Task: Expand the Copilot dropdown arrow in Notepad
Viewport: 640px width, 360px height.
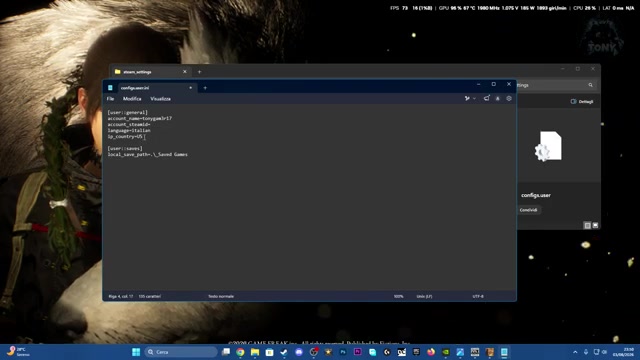Action: pos(474,98)
